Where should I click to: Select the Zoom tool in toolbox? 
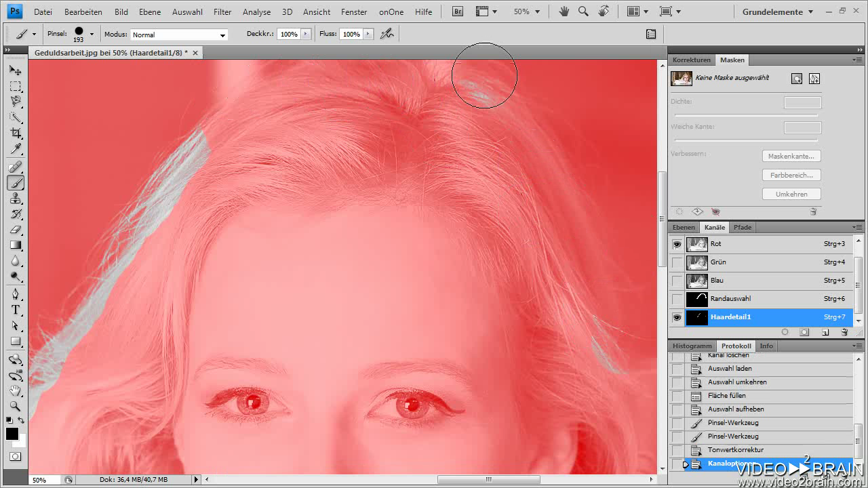coord(16,407)
